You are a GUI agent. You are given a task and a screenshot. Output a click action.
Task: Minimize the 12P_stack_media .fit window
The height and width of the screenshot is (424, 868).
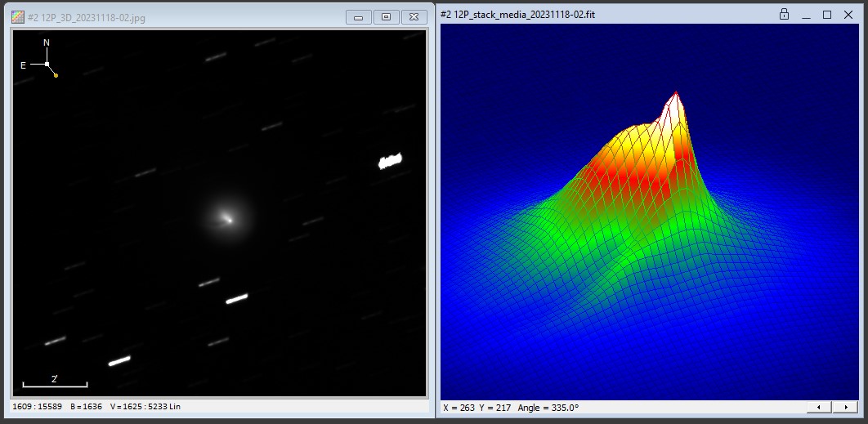(806, 15)
